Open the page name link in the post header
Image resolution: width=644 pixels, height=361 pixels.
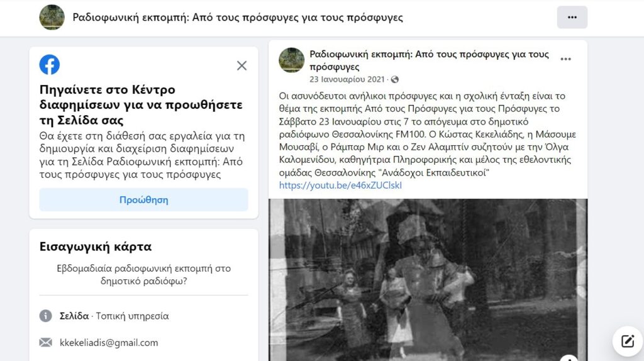[429, 60]
